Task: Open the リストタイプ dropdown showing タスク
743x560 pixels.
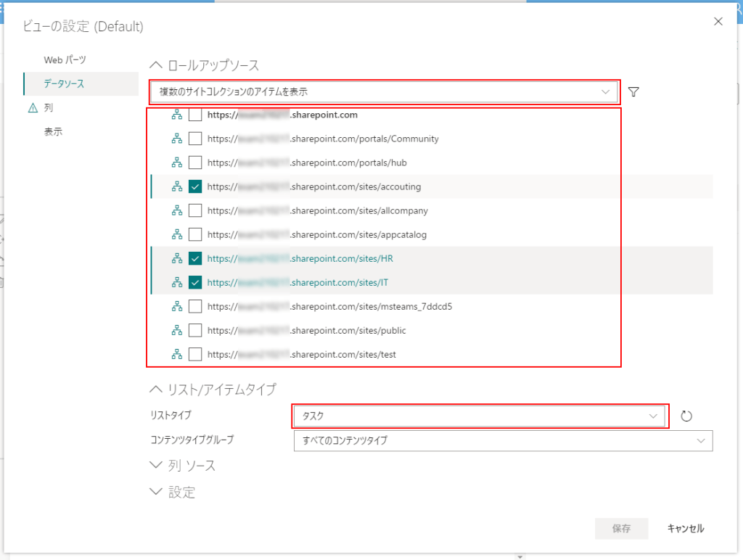Action: click(x=479, y=416)
